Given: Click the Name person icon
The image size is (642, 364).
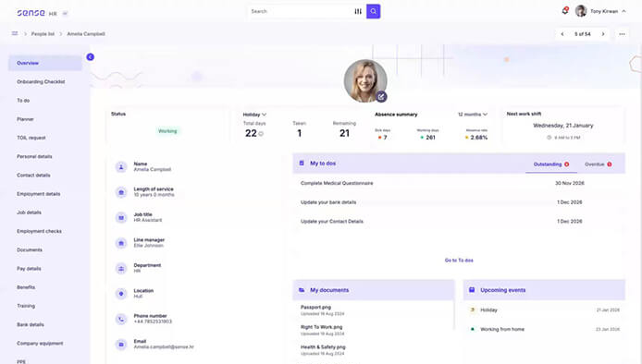Looking at the screenshot, I should point(121,167).
